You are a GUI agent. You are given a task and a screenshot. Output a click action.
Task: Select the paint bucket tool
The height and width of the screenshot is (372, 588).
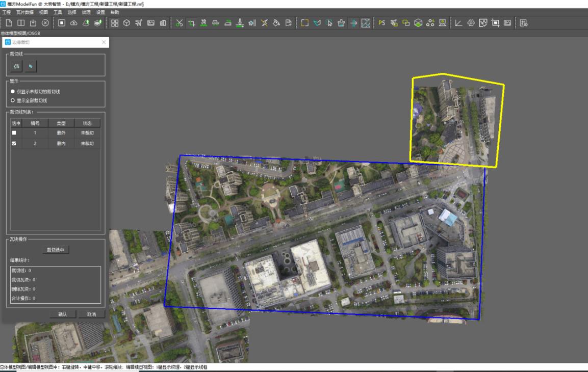coord(276,23)
